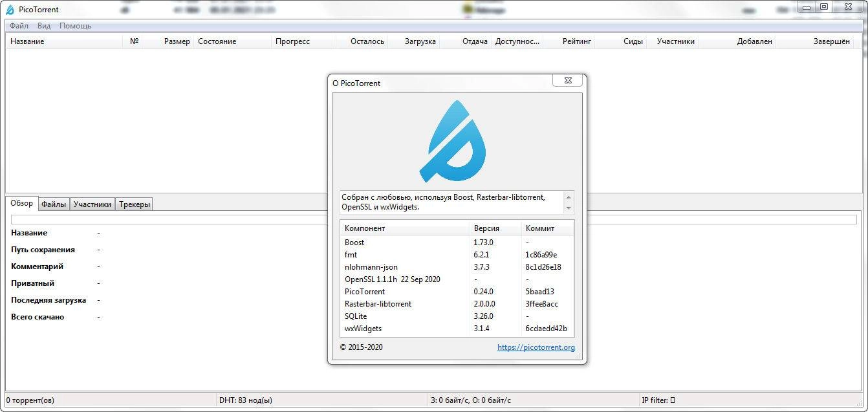
Task: Select the Boost component row
Action: (x=457, y=243)
